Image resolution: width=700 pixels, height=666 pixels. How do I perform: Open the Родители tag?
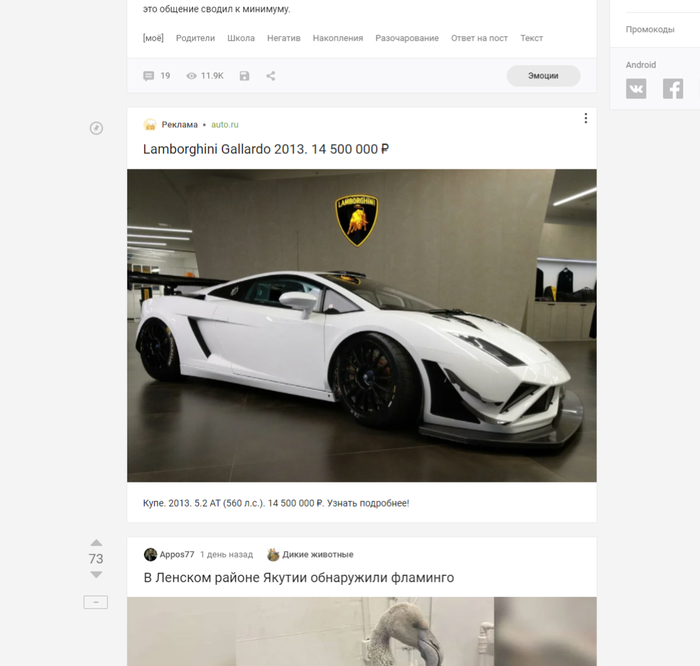point(195,38)
